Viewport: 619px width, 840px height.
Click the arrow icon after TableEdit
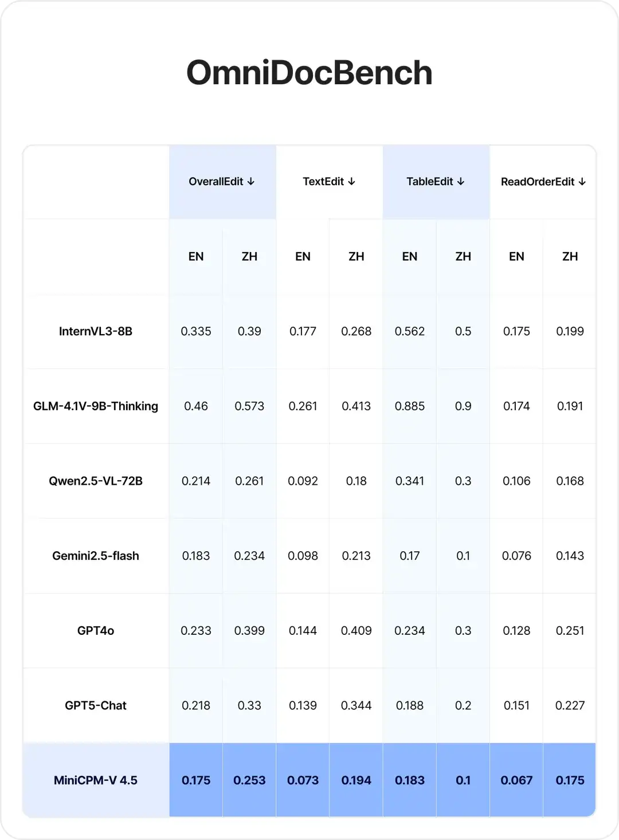(461, 182)
